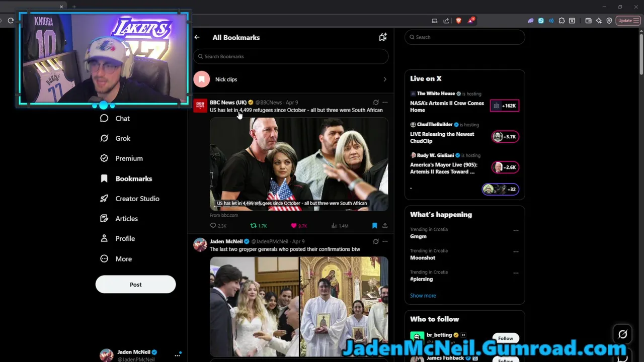Click the browser Update menu button

click(628, 21)
